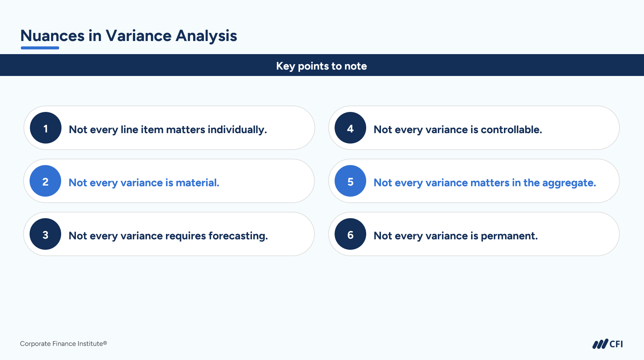Click 'Not every variance requires forecasting' text
This screenshot has height=360, width=644.
pos(168,236)
